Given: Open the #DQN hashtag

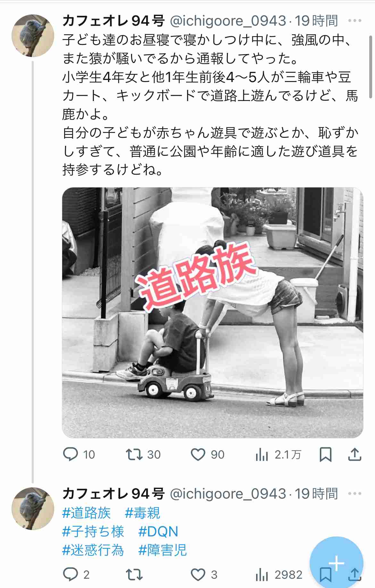Looking at the screenshot, I should pyautogui.click(x=158, y=532).
